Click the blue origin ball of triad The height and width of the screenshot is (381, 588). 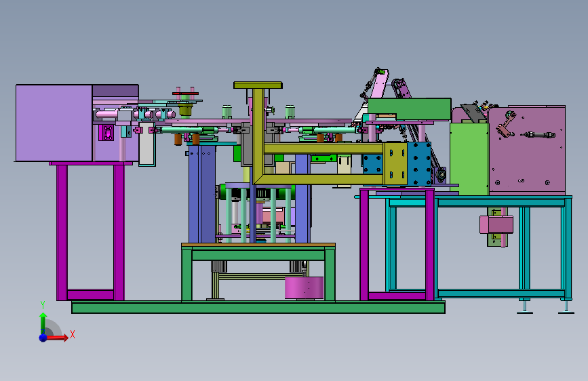tap(43, 338)
